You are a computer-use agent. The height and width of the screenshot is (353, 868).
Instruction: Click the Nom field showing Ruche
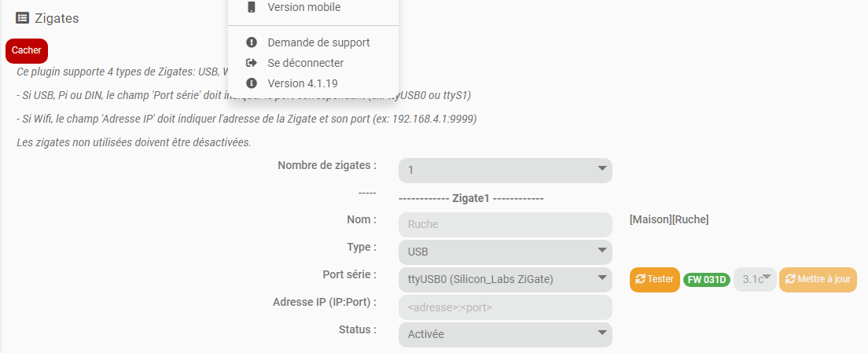click(506, 225)
